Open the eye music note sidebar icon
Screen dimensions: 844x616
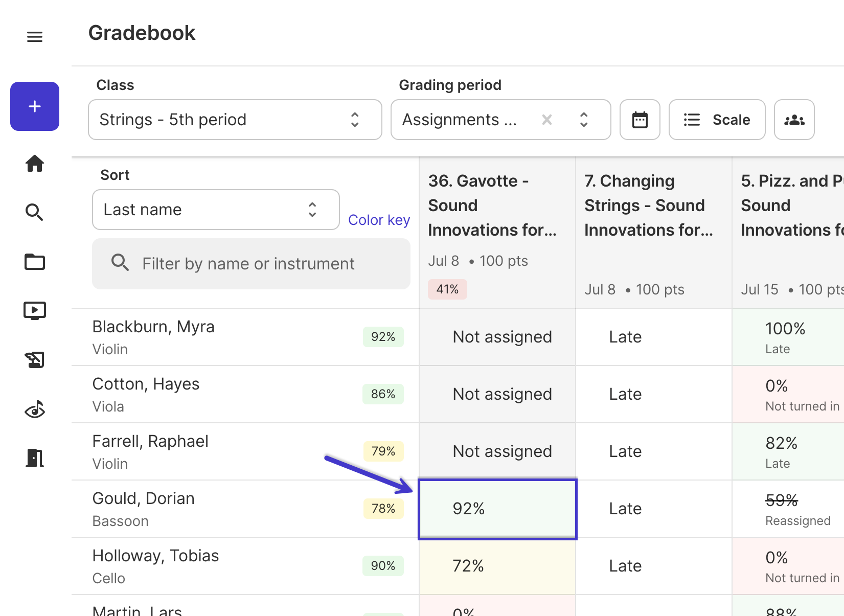tap(35, 409)
